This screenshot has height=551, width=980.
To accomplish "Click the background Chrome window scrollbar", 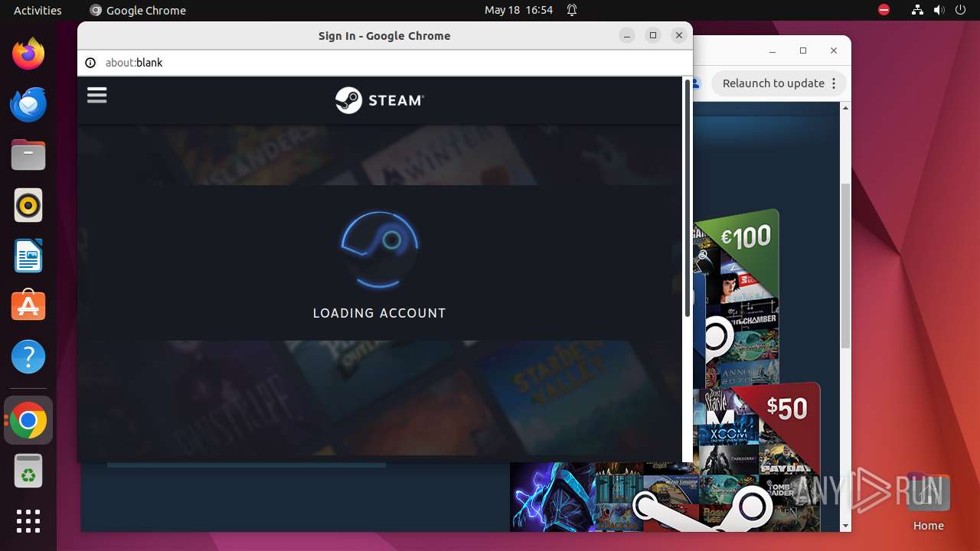I will point(845,266).
